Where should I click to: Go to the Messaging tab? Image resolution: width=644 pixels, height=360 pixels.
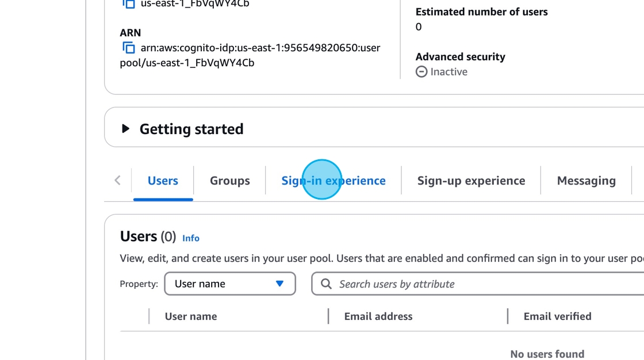[x=586, y=181]
